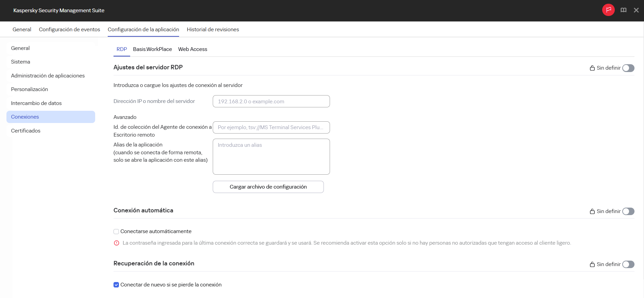Toggle the Recuperación de la conexión switch
The width and height of the screenshot is (644, 298).
[x=628, y=264]
